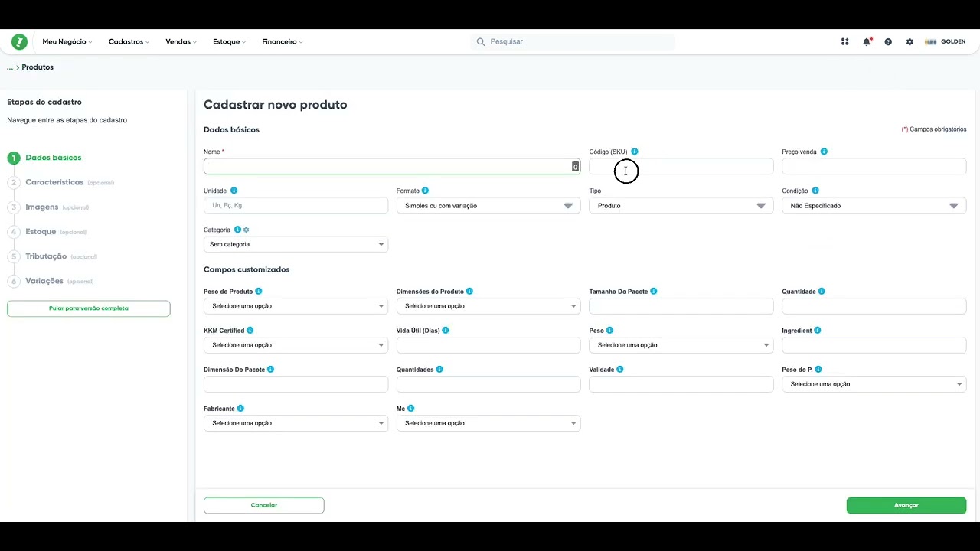The image size is (980, 551).
Task: Open the Formato dropdown
Action: point(488,205)
